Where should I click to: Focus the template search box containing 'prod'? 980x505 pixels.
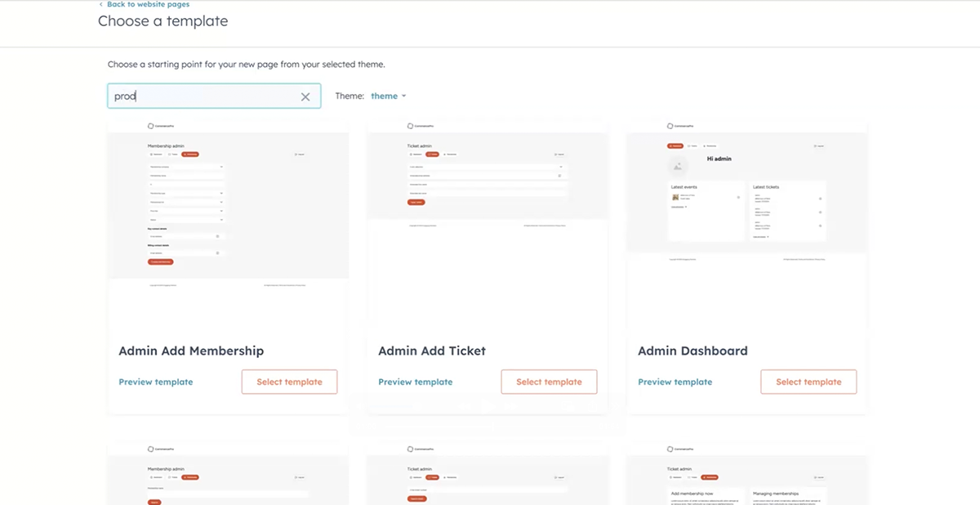click(x=204, y=96)
